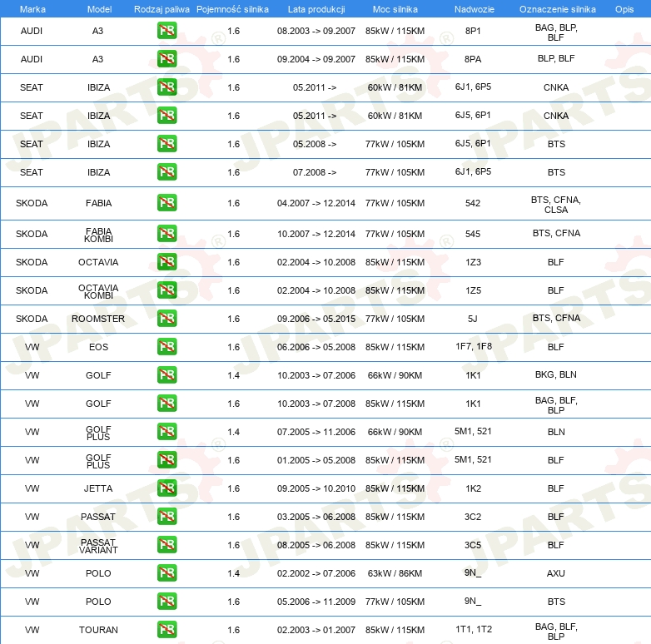
Task: Click production years 09.2006 -> 05.2015
Action: coord(316,319)
